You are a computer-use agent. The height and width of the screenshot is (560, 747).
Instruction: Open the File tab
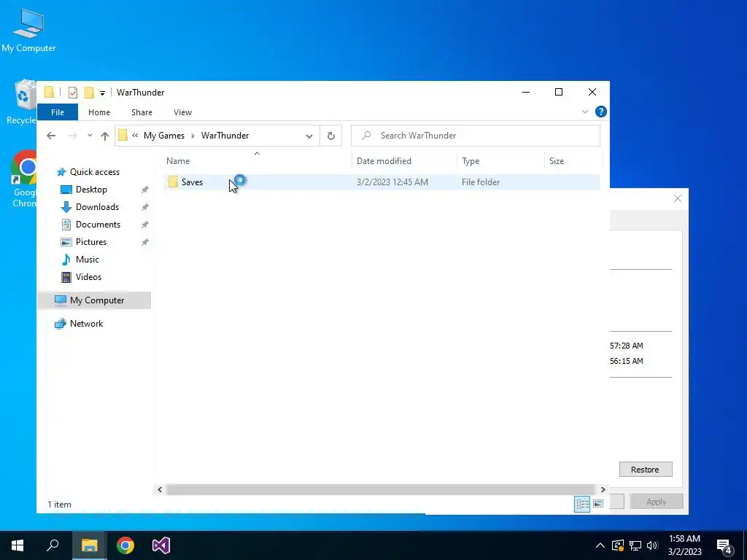58,112
